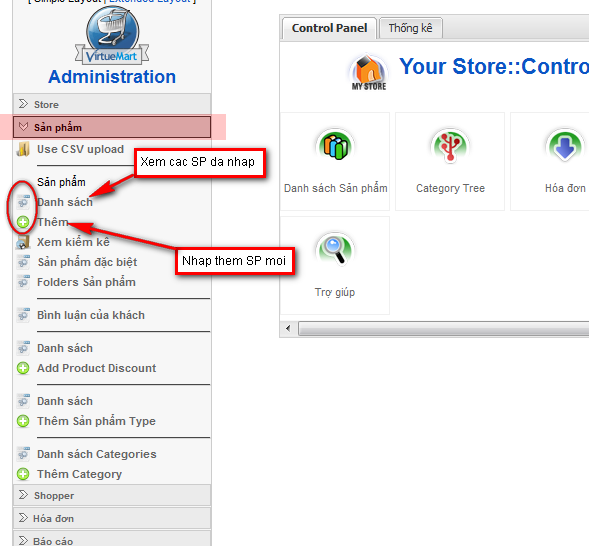Open the Trợ giúp magnifier icon
The height and width of the screenshot is (546, 589).
pos(335,250)
